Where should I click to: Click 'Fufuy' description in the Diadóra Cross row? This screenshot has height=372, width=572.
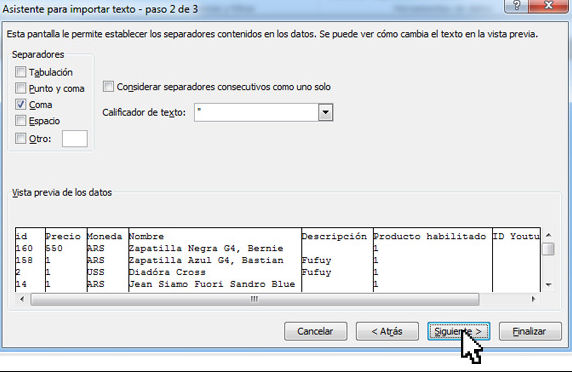pyautogui.click(x=316, y=272)
